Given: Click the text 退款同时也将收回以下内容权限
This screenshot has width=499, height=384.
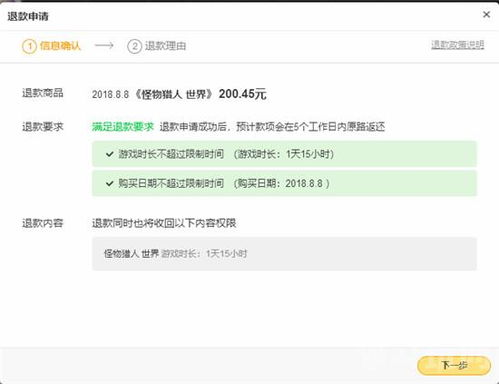Looking at the screenshot, I should point(164,223).
